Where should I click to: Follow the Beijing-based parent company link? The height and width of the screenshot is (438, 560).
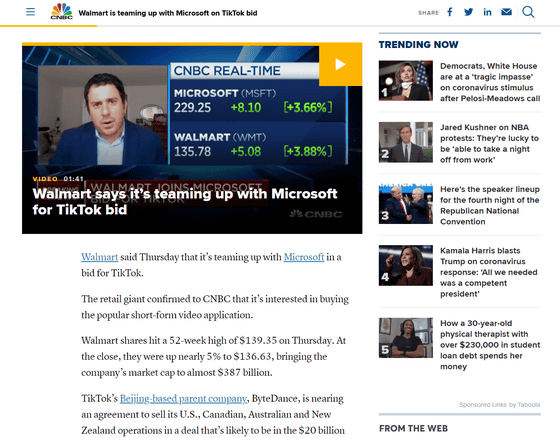(183, 398)
